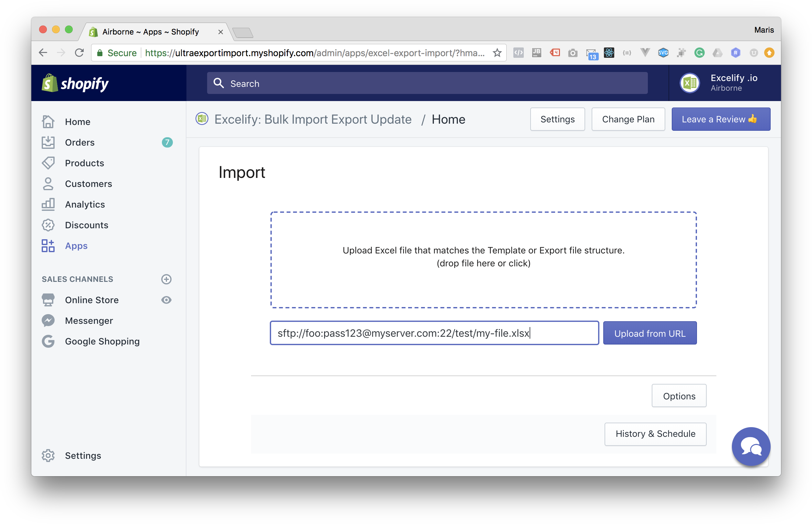The width and height of the screenshot is (812, 524).
Task: Click the sftp URL input field
Action: (x=434, y=333)
